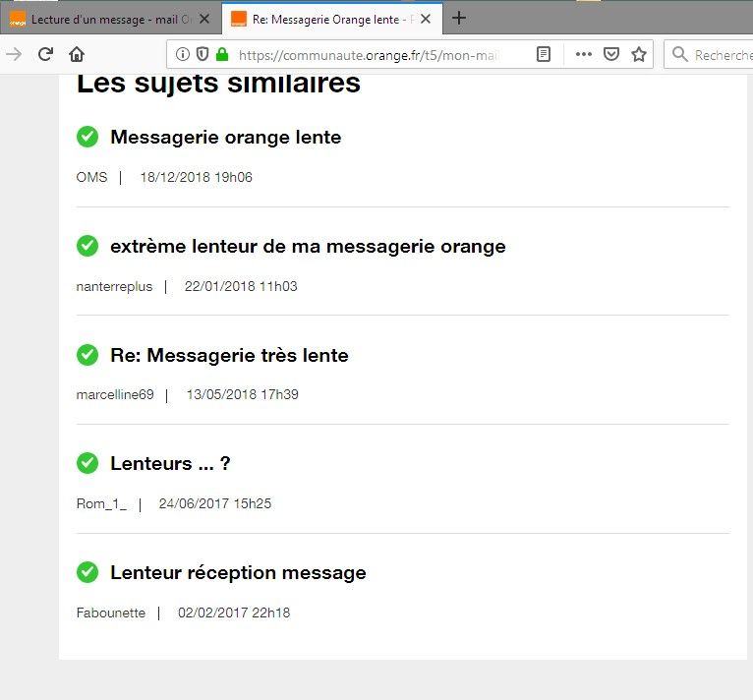Save page to Pocket

(610, 54)
